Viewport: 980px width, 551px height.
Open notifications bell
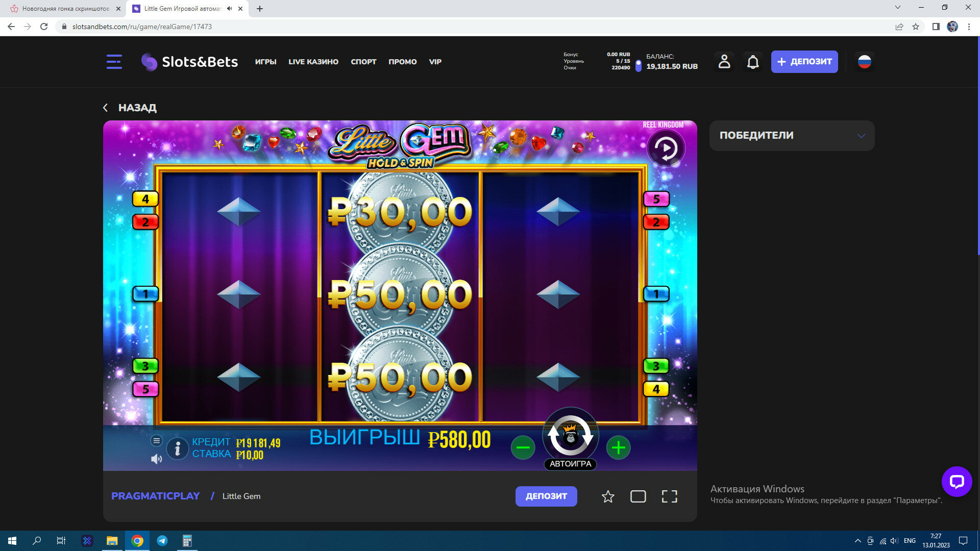pos(753,62)
